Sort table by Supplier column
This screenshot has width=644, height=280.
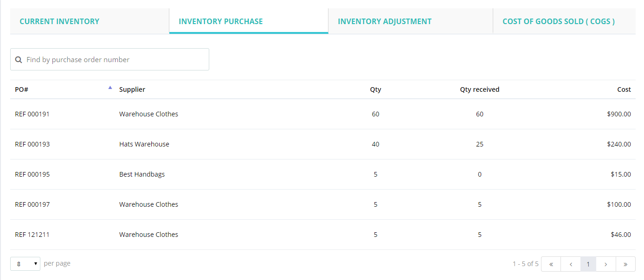pos(132,89)
